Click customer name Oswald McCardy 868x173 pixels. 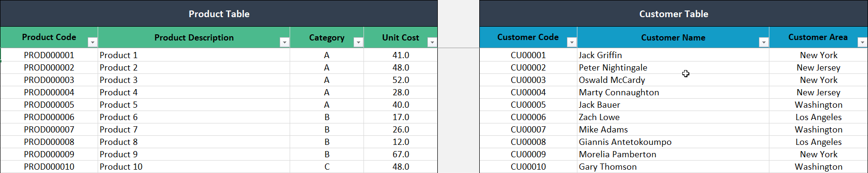pyautogui.click(x=673, y=80)
